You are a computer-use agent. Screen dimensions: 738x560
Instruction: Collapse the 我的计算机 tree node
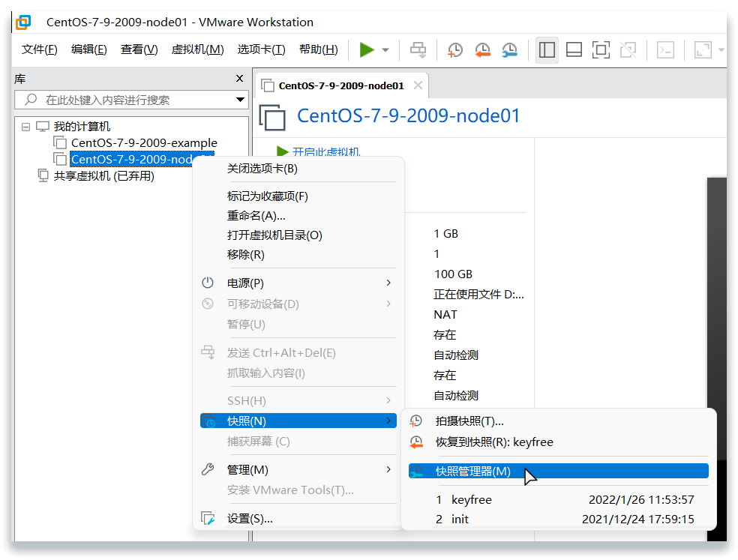coord(26,127)
